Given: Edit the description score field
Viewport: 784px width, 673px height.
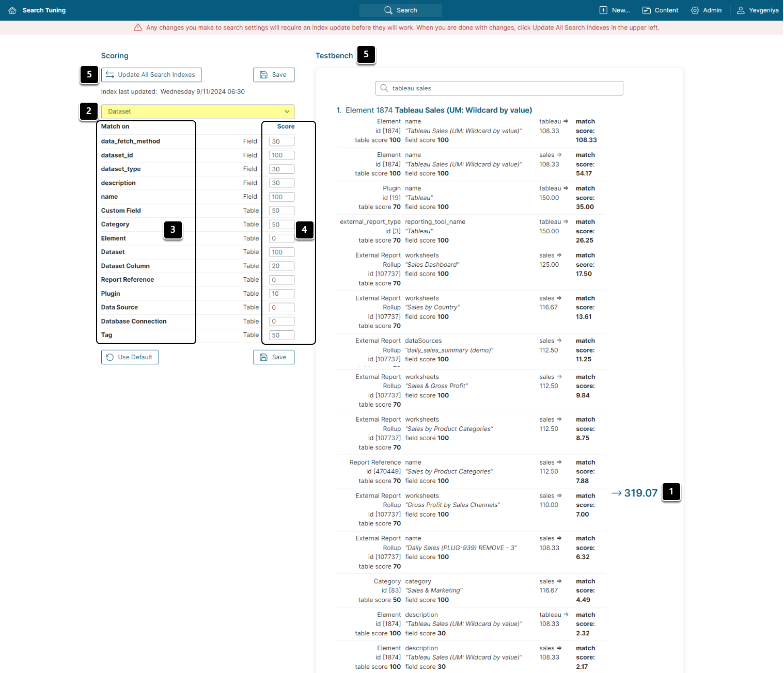Looking at the screenshot, I should (x=281, y=183).
